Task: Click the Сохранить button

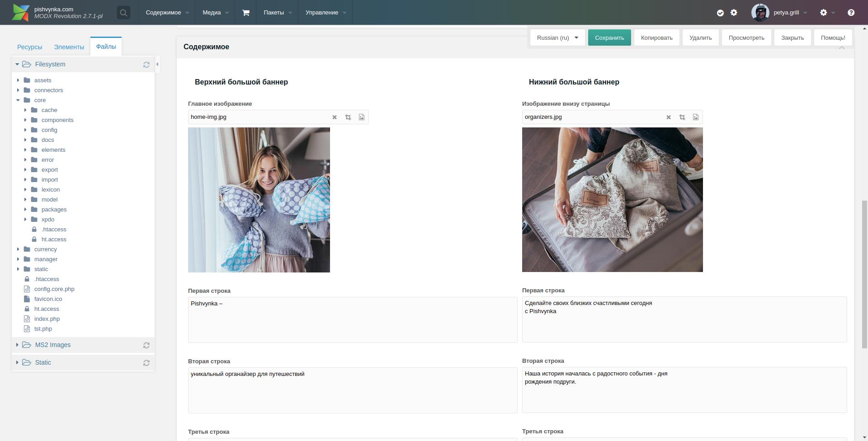Action: (x=609, y=38)
